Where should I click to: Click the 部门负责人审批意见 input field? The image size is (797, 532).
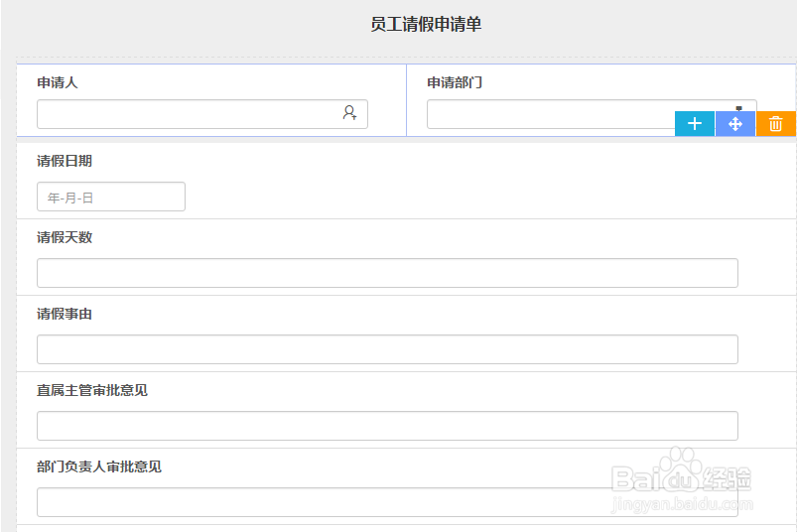pos(387,502)
